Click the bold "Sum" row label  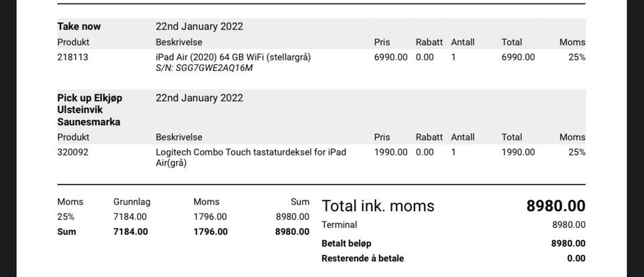[66, 232]
